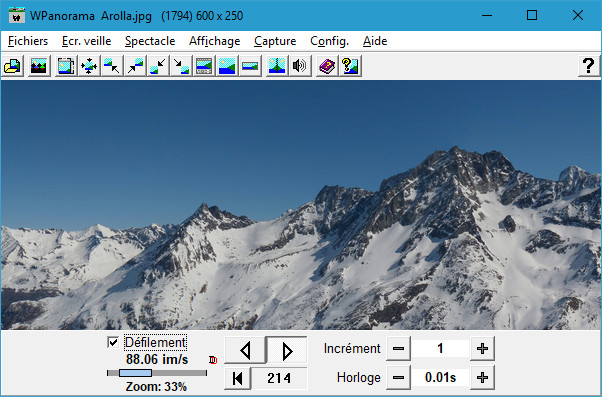Click the full landscape picture icon
602x397 pixels.
(x=227, y=66)
